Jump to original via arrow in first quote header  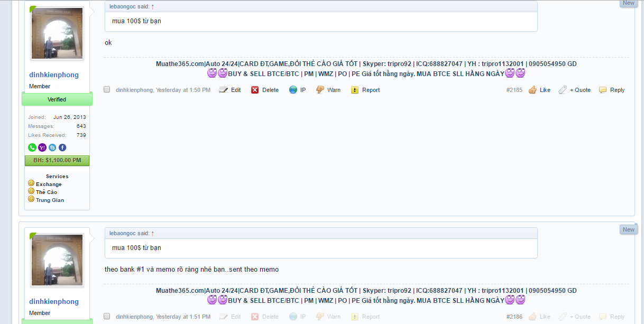[153, 7]
